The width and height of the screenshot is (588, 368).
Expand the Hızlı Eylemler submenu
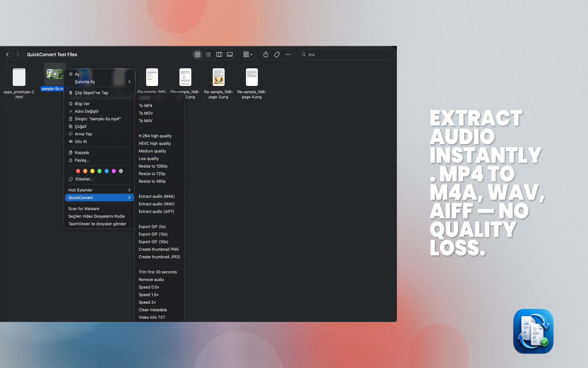[x=99, y=190]
